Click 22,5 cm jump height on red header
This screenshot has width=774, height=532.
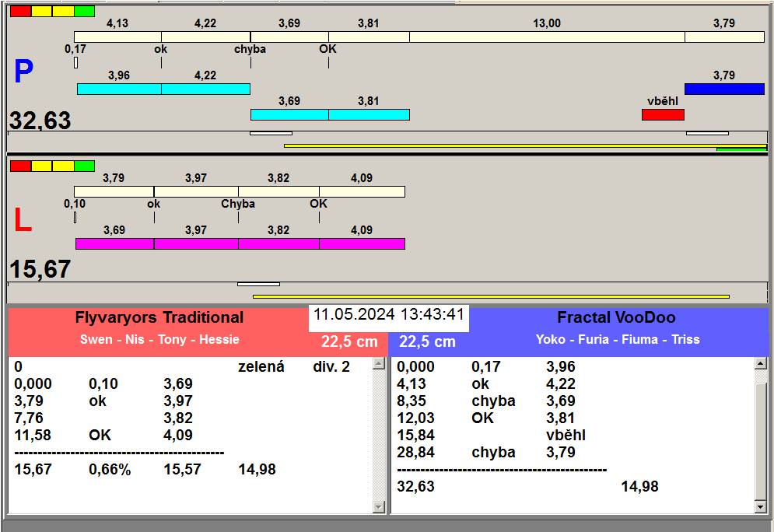pyautogui.click(x=349, y=341)
